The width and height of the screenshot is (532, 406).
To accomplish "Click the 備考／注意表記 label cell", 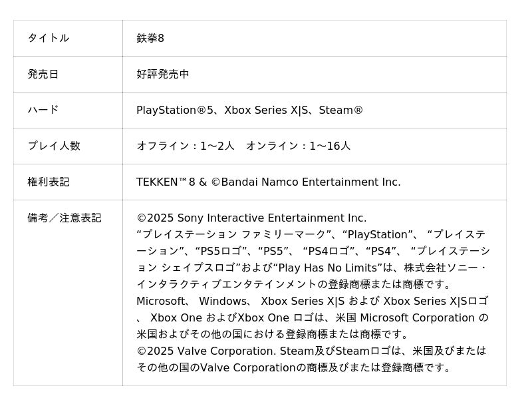I will tap(64, 218).
